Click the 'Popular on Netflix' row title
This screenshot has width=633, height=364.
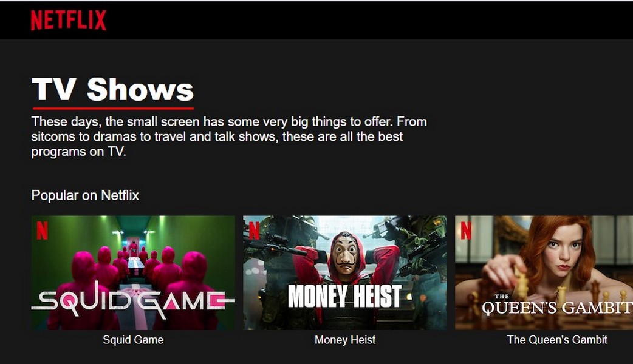pyautogui.click(x=85, y=195)
